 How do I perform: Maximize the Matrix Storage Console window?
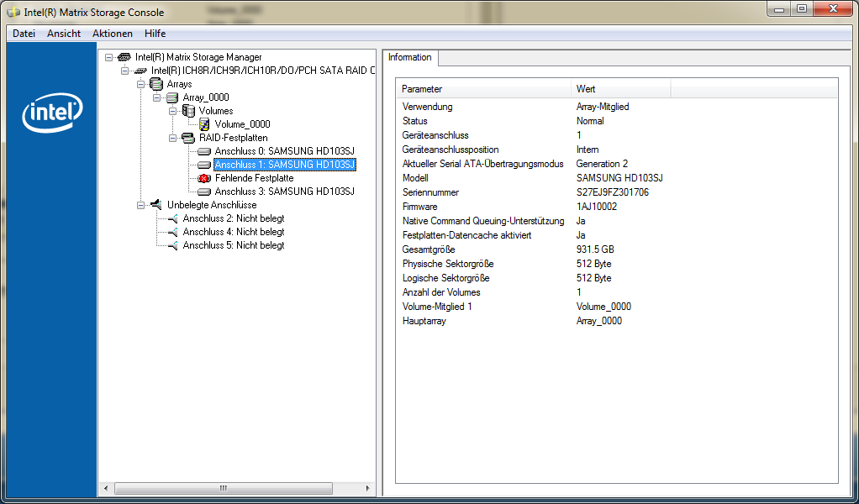pos(802,8)
